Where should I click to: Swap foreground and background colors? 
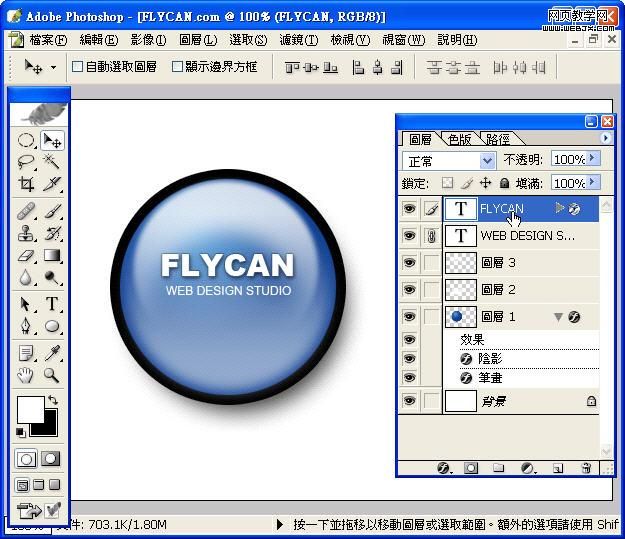tap(52, 400)
